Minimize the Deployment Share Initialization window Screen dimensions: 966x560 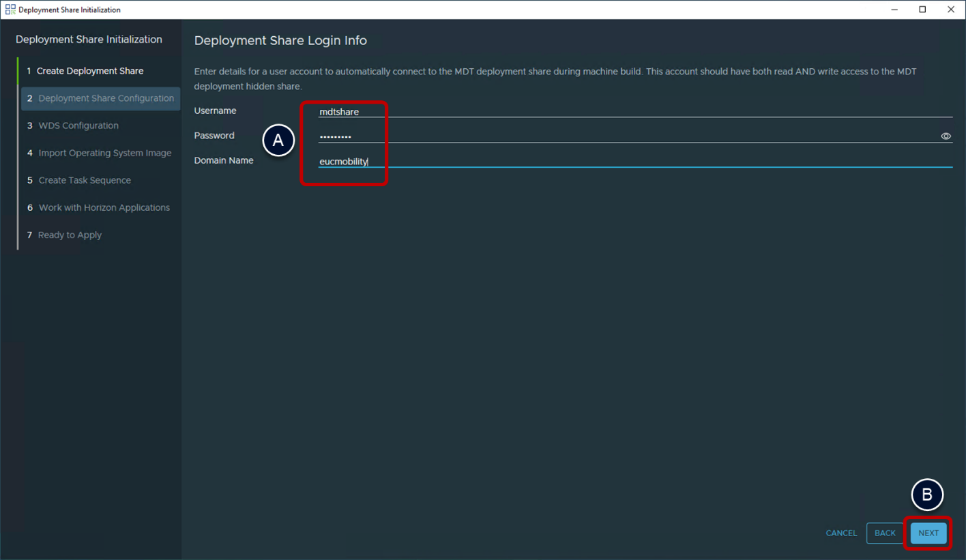click(x=894, y=10)
